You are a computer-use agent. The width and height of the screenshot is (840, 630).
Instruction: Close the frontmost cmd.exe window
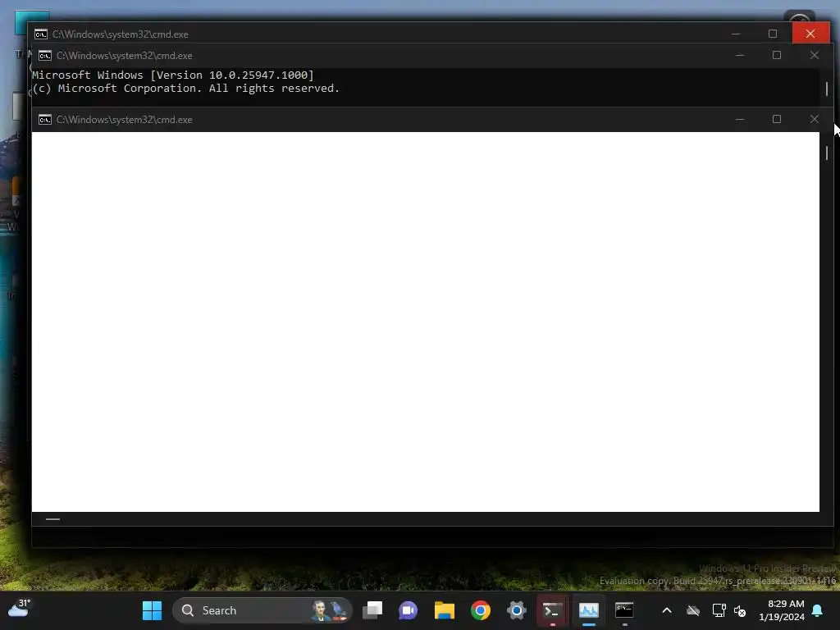[x=815, y=119]
